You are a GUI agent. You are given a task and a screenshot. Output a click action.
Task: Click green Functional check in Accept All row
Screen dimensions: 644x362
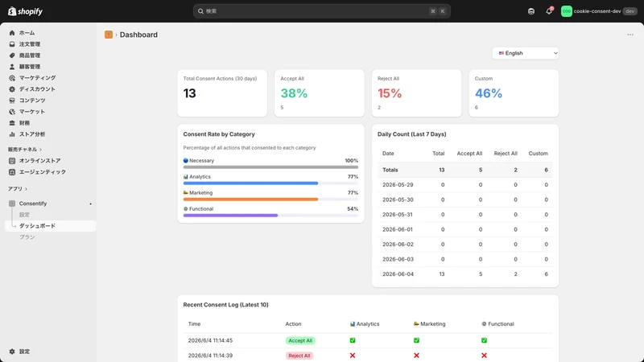tap(485, 340)
